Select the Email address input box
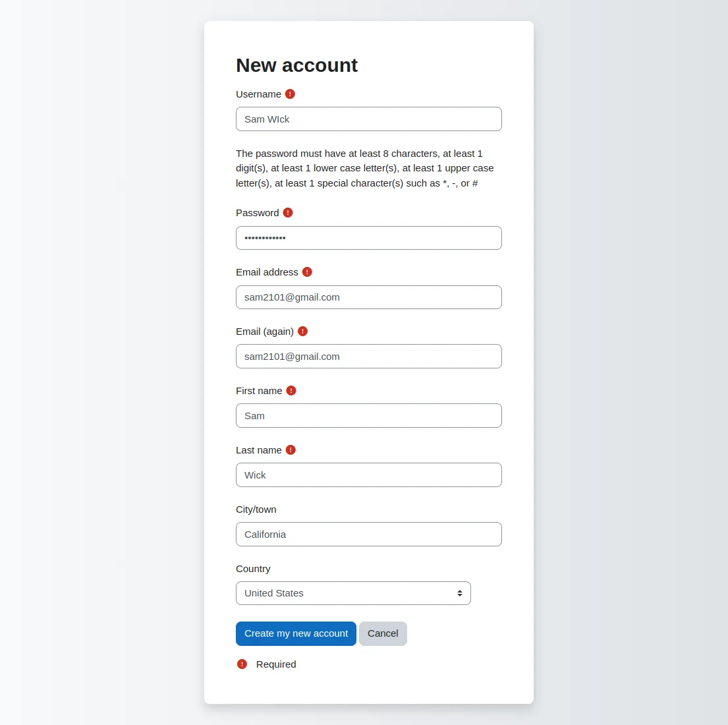 pyautogui.click(x=368, y=297)
